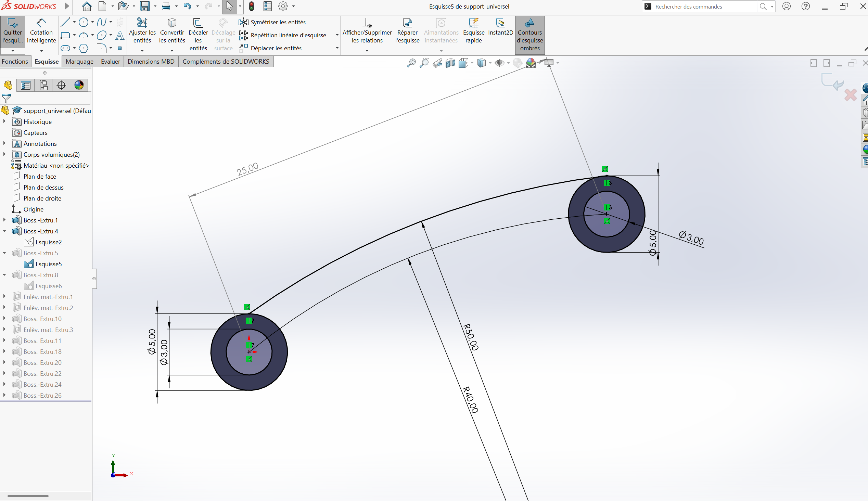The image size is (868, 501).
Task: Click Rechercher des commandes search field
Action: point(705,7)
